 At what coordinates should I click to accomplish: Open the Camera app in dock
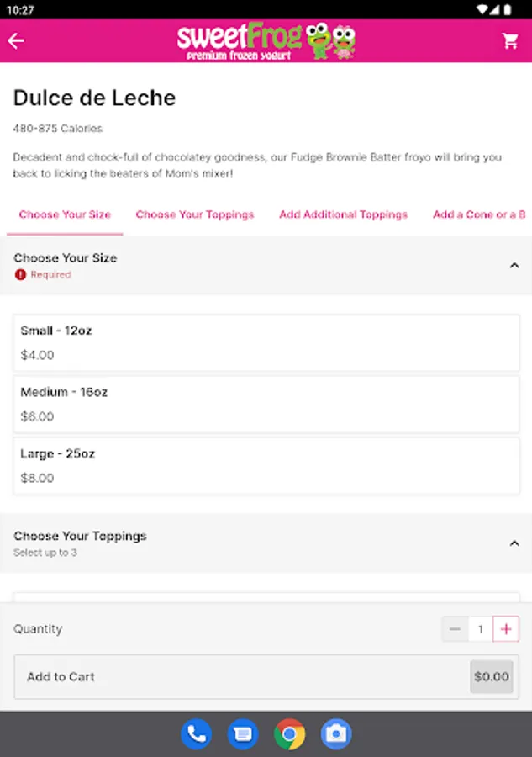pyautogui.click(x=336, y=734)
